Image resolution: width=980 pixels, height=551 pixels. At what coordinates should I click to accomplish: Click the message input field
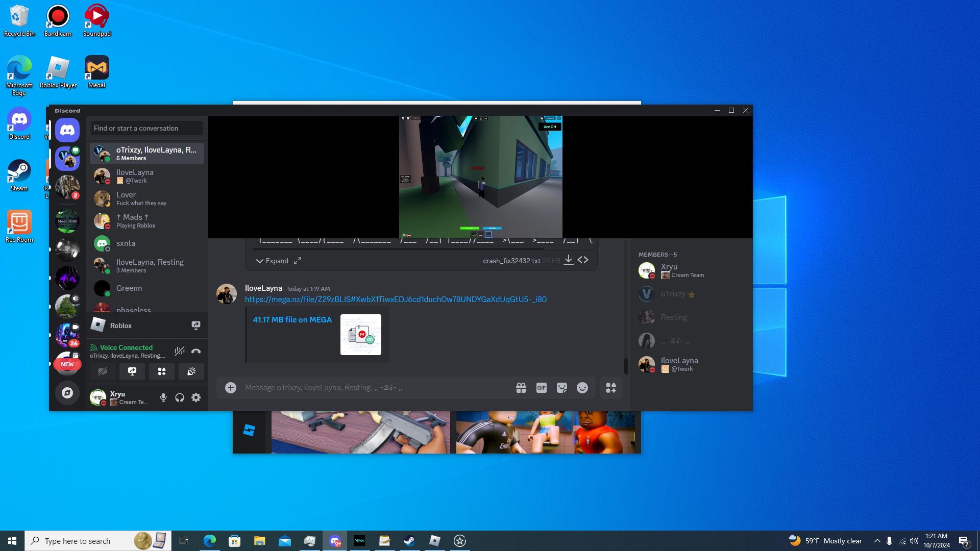[373, 388]
